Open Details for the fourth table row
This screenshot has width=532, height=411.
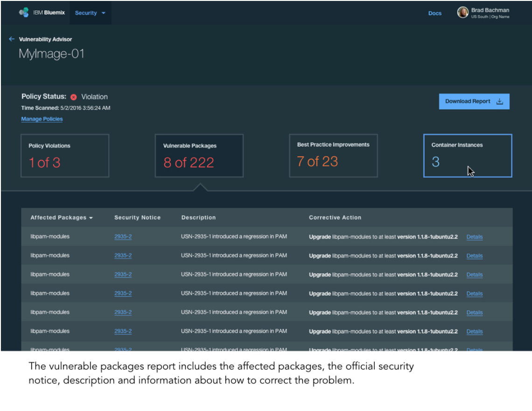(474, 293)
